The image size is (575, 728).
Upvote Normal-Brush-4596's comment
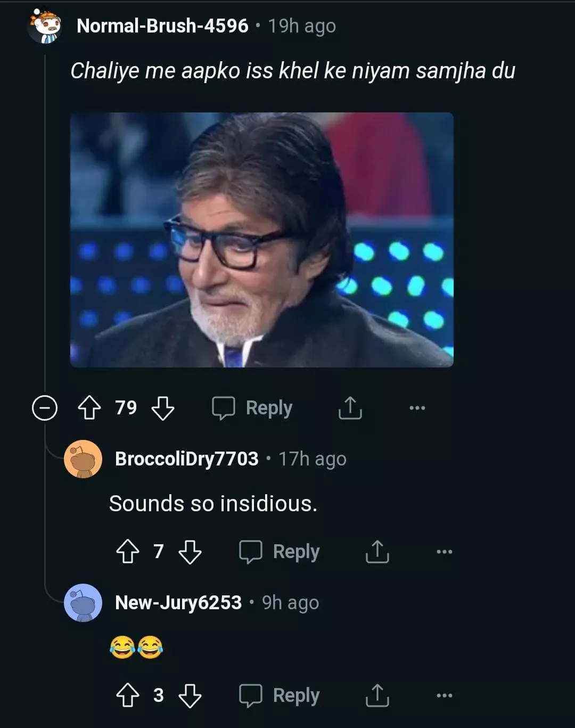tap(89, 408)
